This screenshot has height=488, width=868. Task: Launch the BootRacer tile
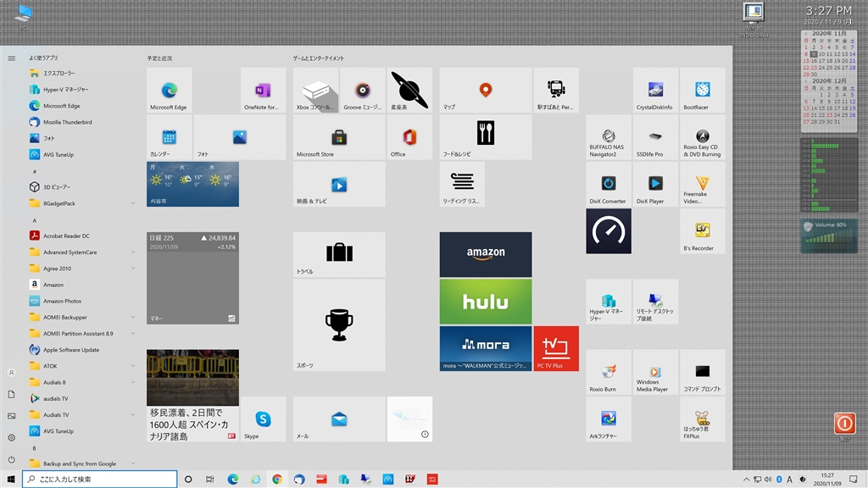(x=703, y=91)
